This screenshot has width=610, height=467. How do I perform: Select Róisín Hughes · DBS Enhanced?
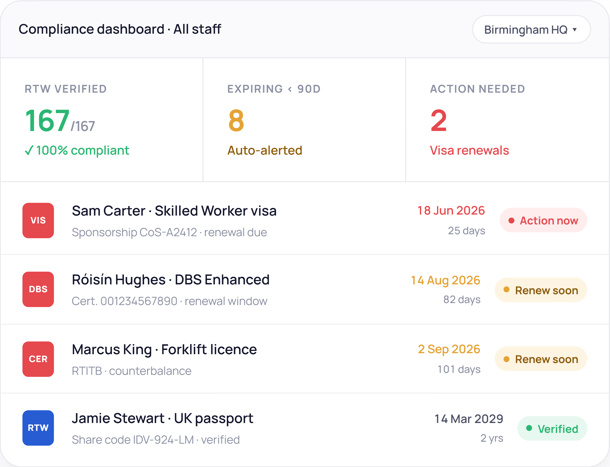click(171, 280)
